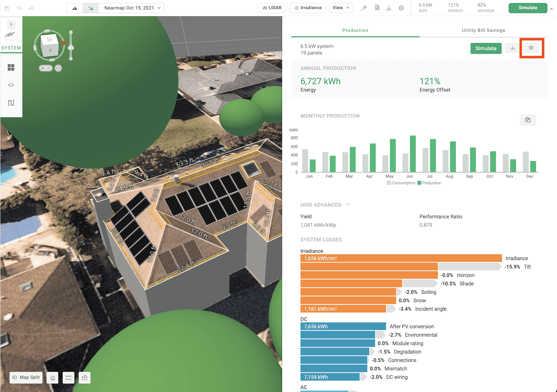This screenshot has width=557, height=392.
Task: Download the production report icon
Action: point(513,48)
